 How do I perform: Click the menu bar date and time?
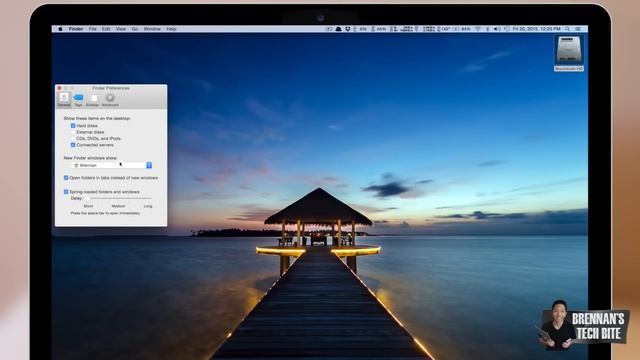click(x=537, y=29)
